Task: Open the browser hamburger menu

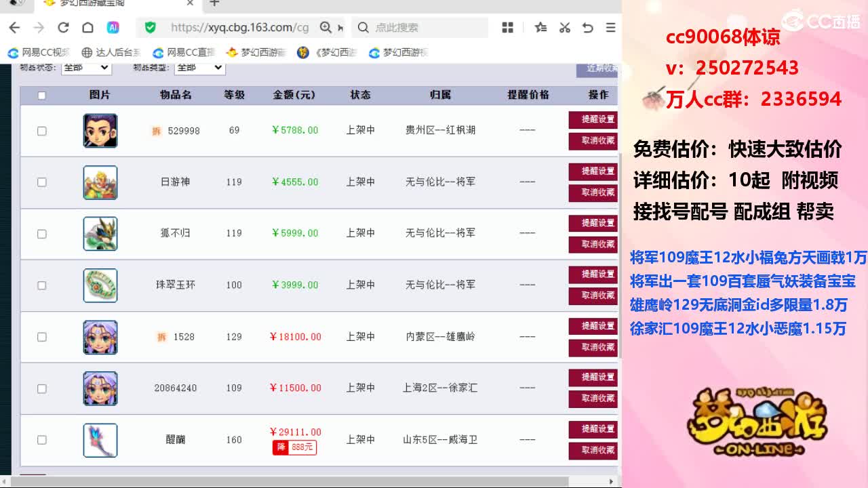Action: tap(610, 28)
